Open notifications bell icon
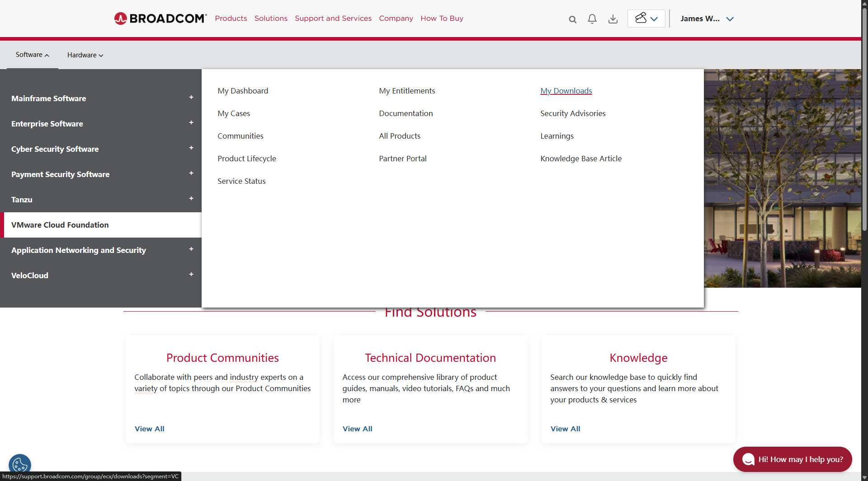Image resolution: width=868 pixels, height=481 pixels. 592,19
